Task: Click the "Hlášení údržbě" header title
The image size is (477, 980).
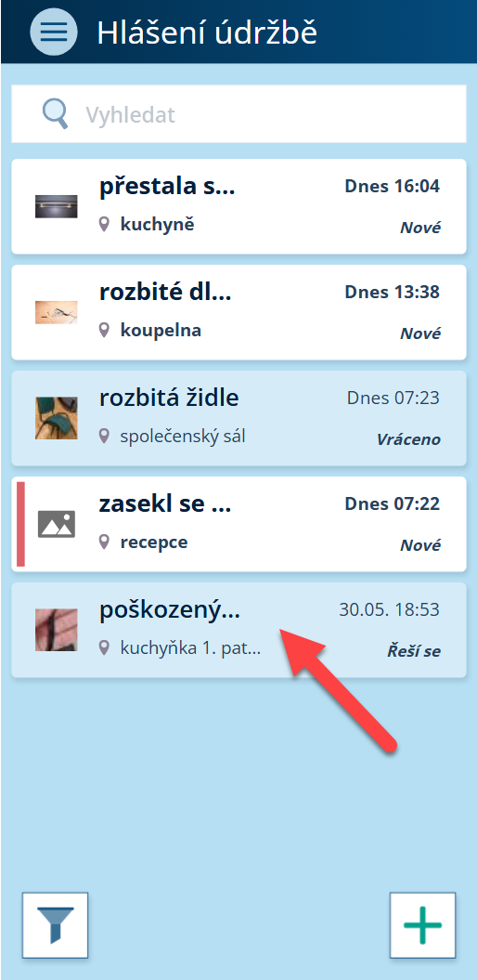Action: (207, 33)
